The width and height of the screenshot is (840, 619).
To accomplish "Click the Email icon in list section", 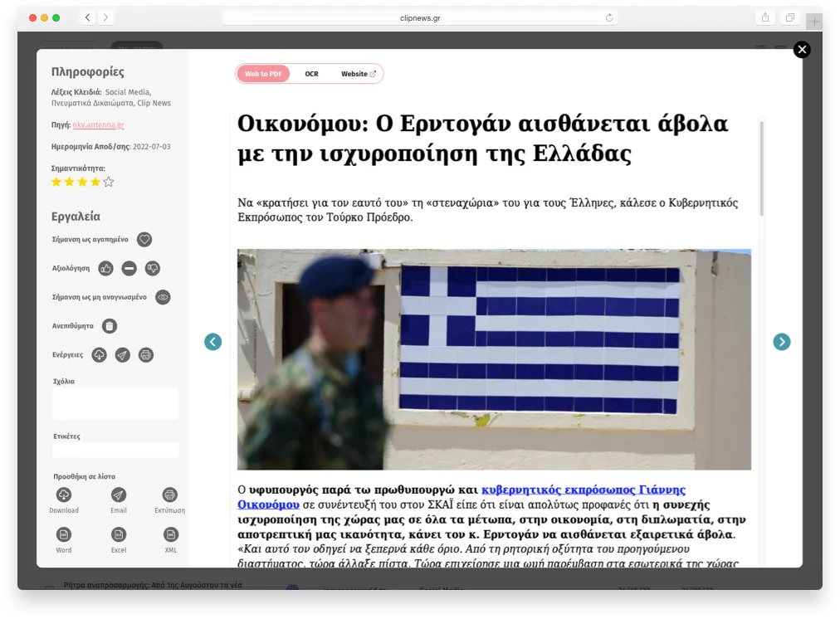I will [x=119, y=495].
